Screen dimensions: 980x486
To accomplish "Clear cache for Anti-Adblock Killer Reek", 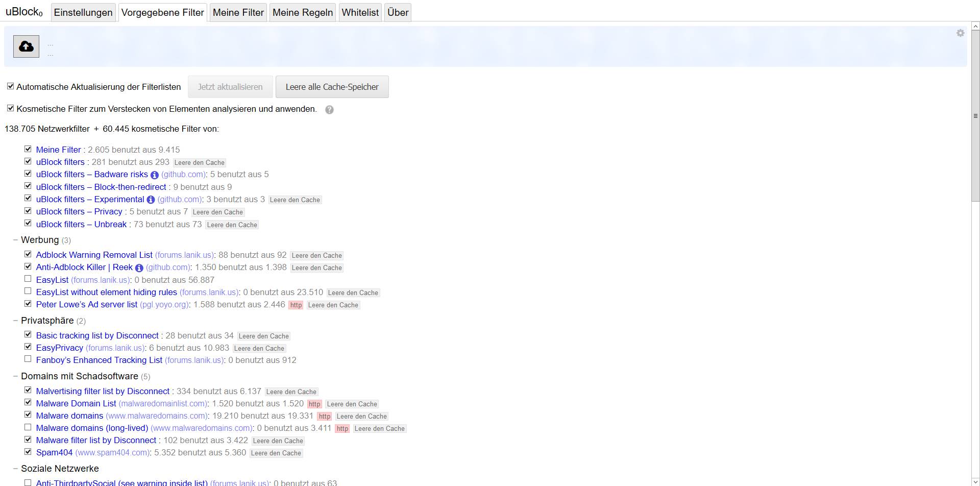I will tap(317, 268).
